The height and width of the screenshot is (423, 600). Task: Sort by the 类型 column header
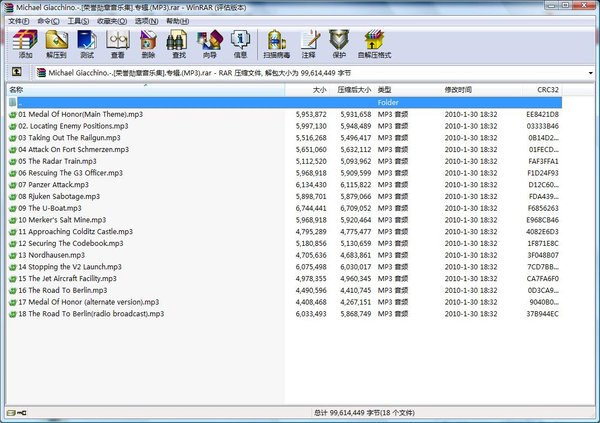click(407, 90)
